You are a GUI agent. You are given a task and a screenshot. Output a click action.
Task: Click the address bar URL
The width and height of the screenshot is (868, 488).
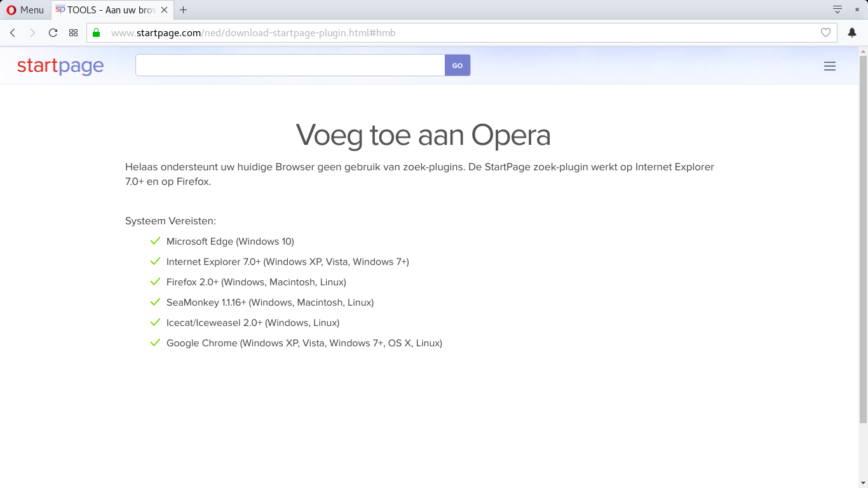[253, 33]
